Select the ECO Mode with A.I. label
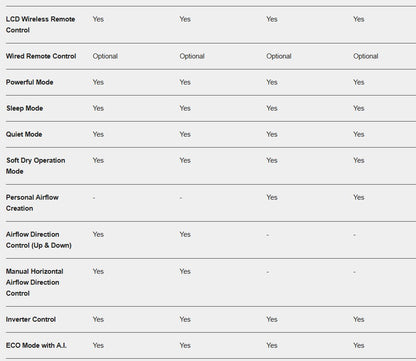This screenshot has width=416, height=361. coord(36,345)
